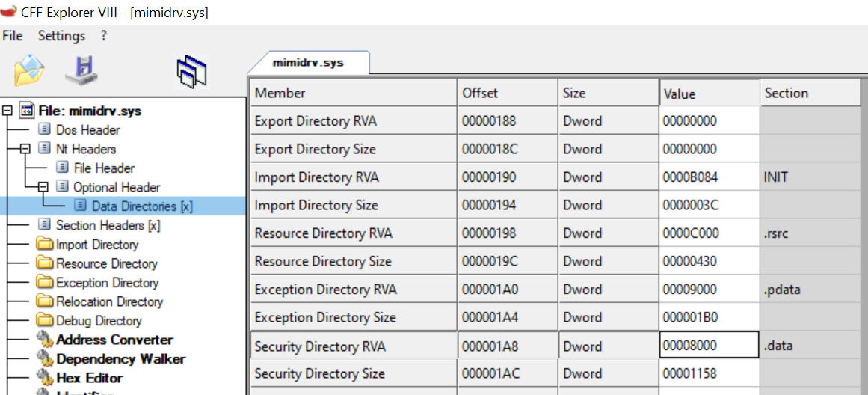Click the Member column header
The height and width of the screenshot is (395, 868).
(x=354, y=93)
